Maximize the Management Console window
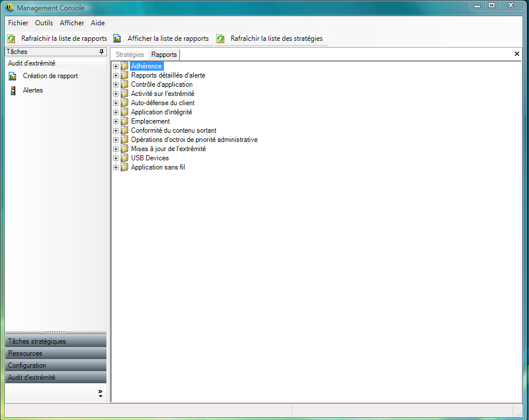This screenshot has height=420, width=529. point(492,5)
